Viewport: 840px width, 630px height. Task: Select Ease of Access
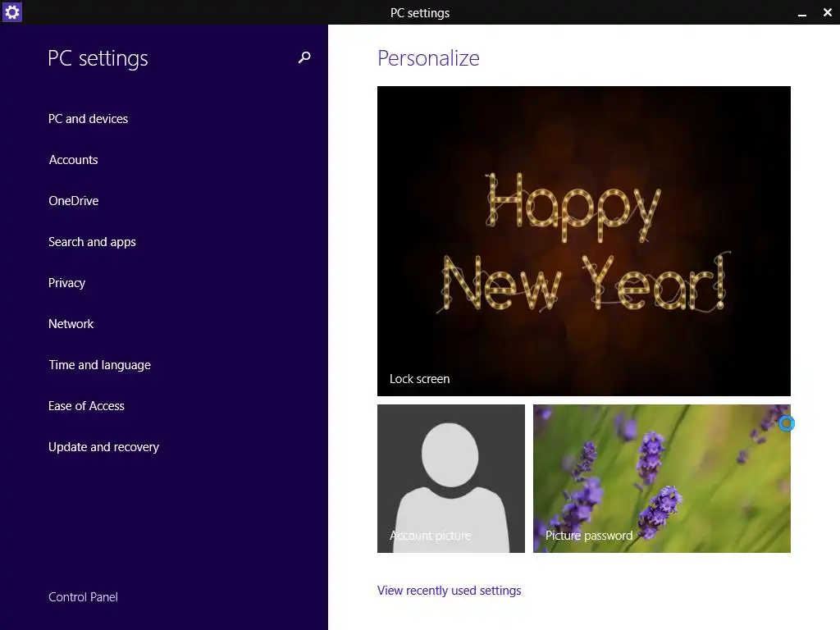coord(86,406)
